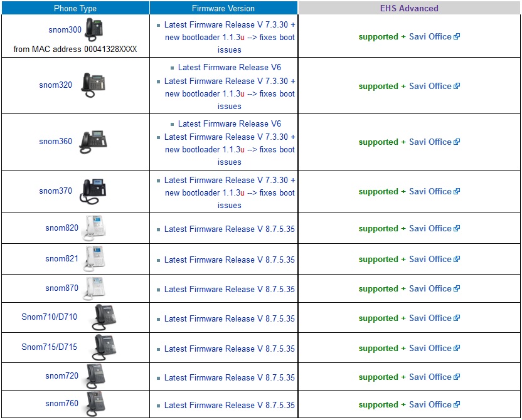
Task: Click the snom720 phone picture
Action: tap(95, 376)
